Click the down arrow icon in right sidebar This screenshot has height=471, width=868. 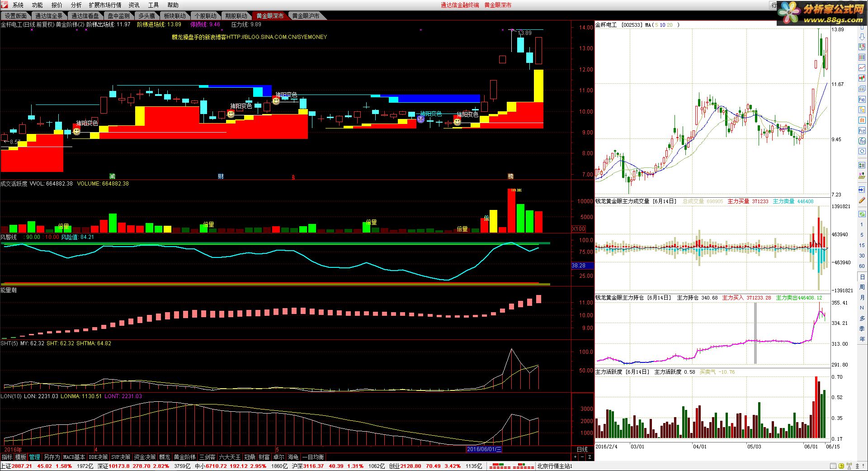862,37
